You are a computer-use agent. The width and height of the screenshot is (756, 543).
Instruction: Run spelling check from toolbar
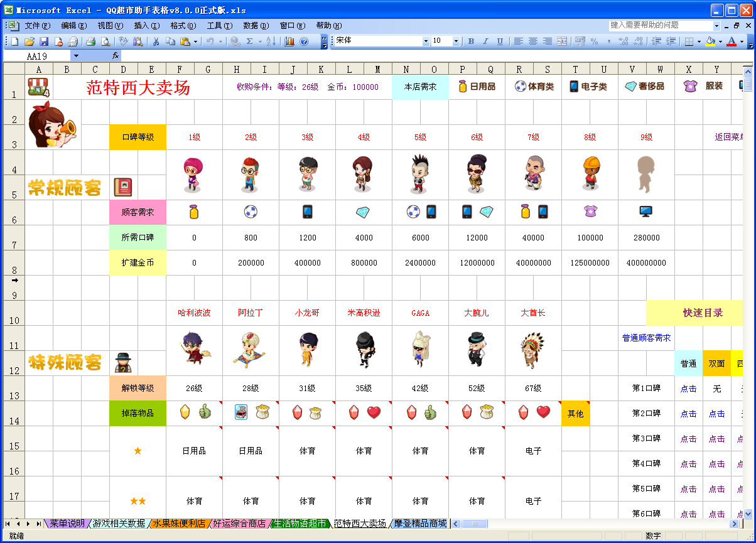coord(123,41)
